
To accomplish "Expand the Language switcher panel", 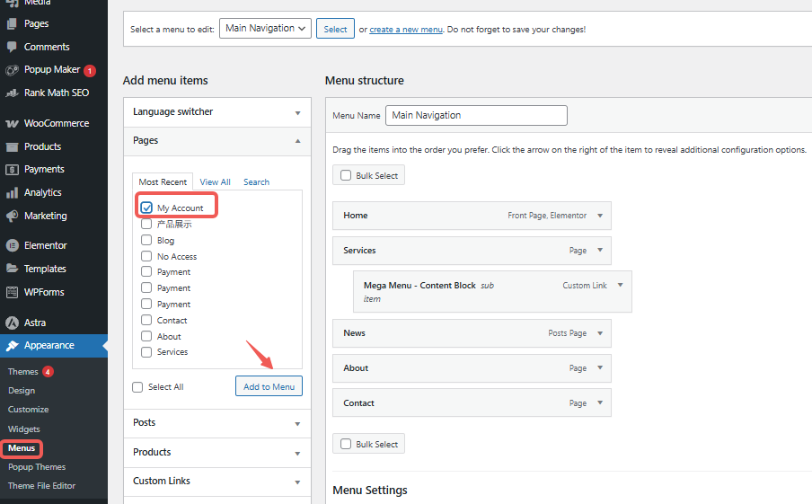I will point(297,112).
